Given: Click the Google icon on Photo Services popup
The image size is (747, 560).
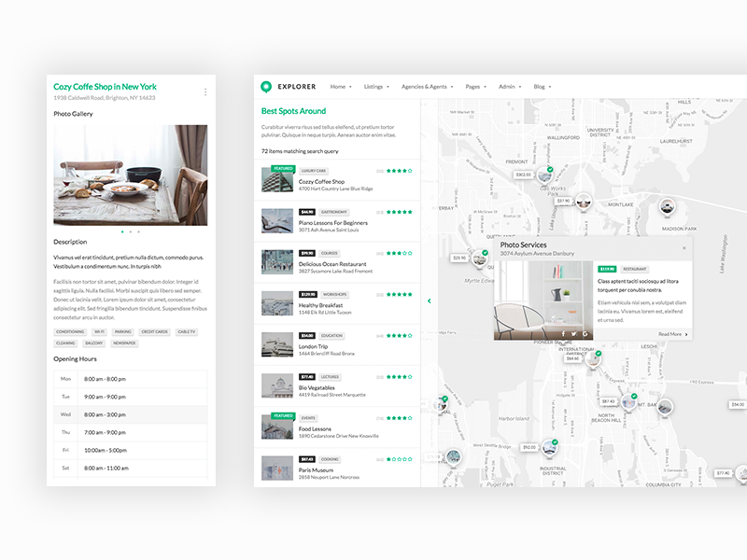Looking at the screenshot, I should coord(584,333).
